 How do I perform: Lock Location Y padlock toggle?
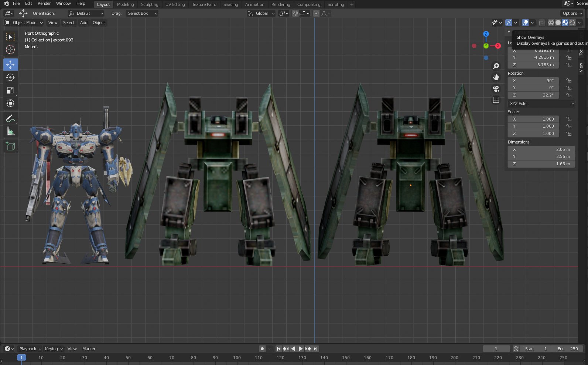[x=569, y=57]
